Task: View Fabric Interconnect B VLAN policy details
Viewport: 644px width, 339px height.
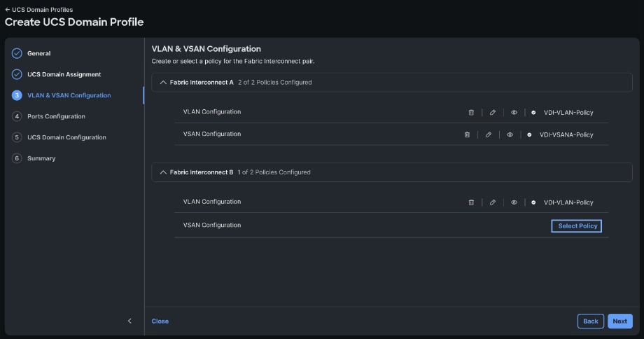Action: [x=514, y=202]
